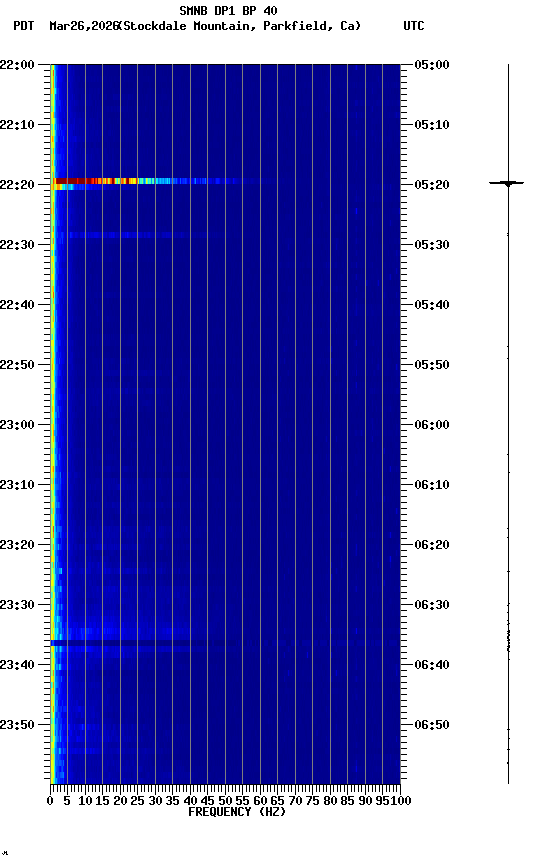This screenshot has height=864, width=552.
Task: Click the '05:40' UTC time label
Action: 432,305
